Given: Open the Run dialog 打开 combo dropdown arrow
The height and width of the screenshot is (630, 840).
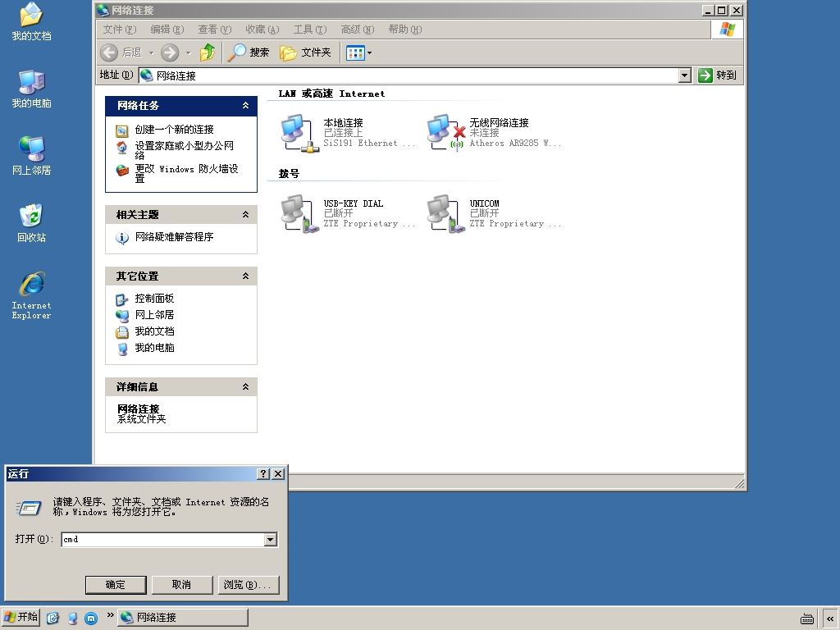Looking at the screenshot, I should point(271,540).
